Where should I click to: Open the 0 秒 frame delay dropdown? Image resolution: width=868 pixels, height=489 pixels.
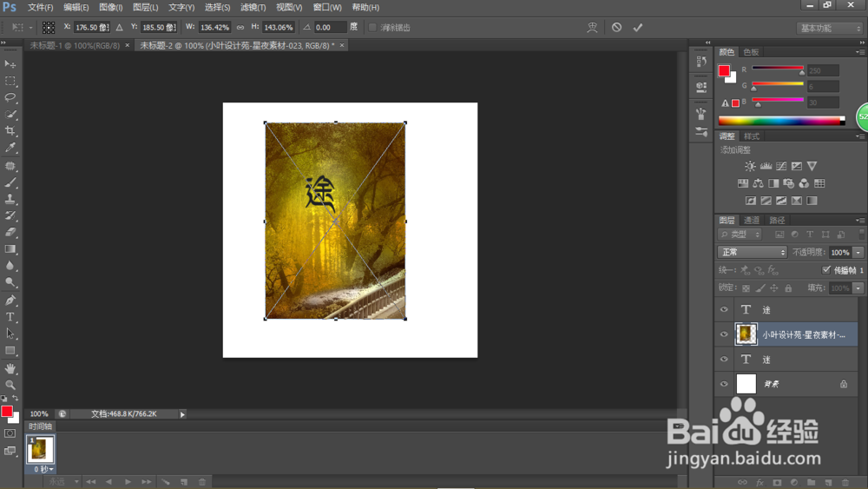(43, 469)
